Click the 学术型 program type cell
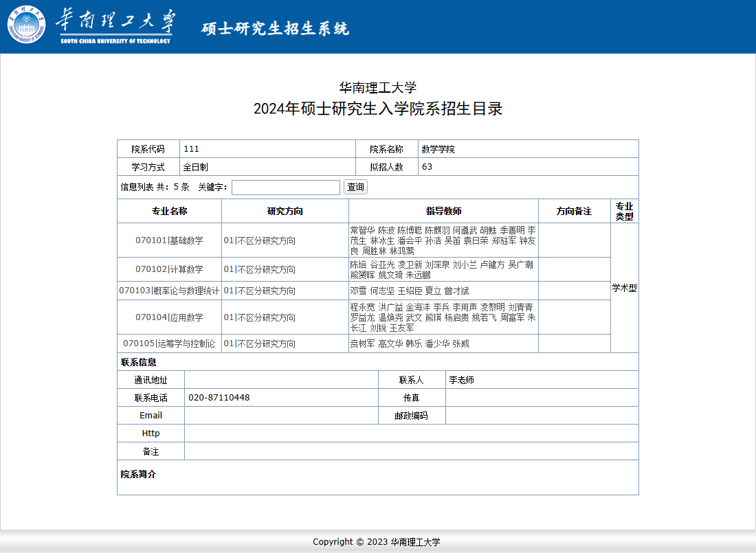Viewport: 756px width, 553px height. (624, 288)
